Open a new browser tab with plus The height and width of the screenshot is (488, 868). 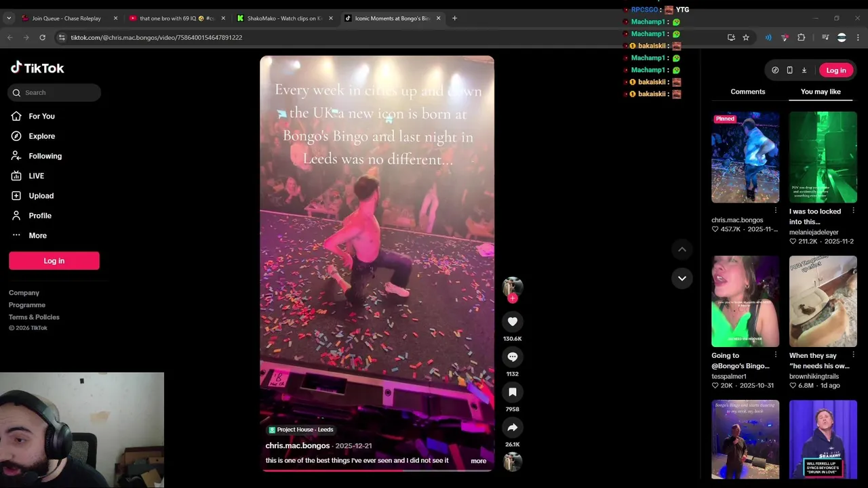[454, 18]
